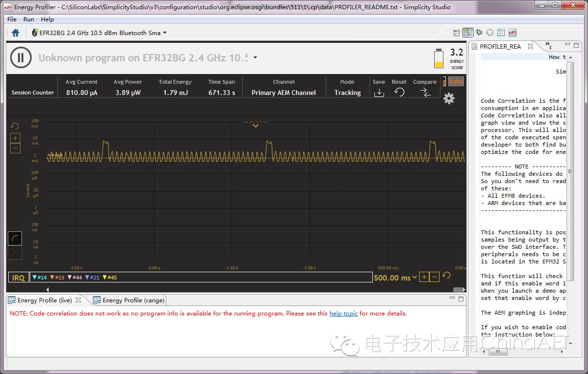The height and width of the screenshot is (374, 588).
Task: Toggle IRQ marker #14
Action: (x=40, y=277)
